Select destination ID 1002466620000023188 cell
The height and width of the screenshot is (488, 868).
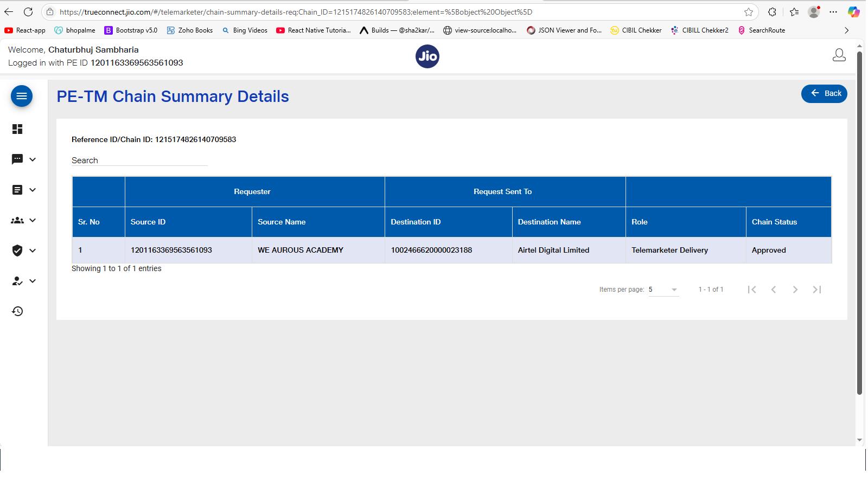pyautogui.click(x=449, y=250)
